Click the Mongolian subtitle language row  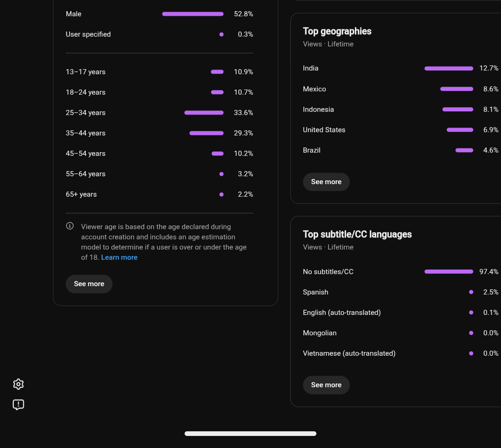point(400,333)
